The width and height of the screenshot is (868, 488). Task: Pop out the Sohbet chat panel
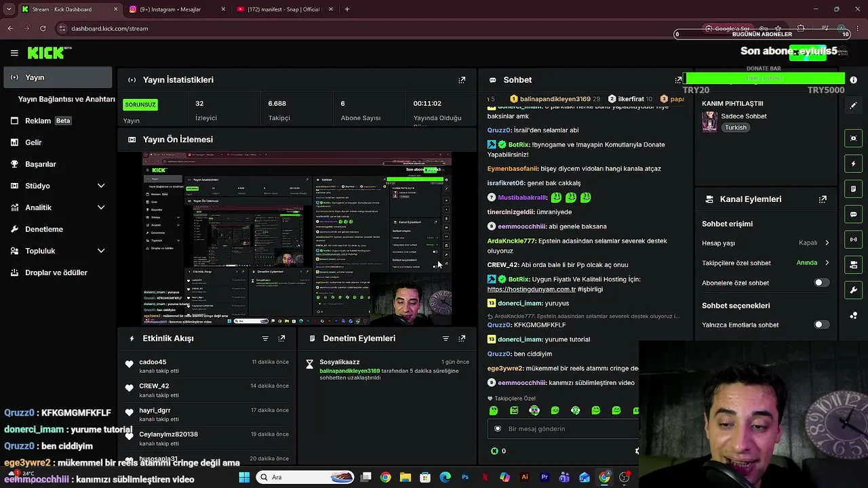678,80
